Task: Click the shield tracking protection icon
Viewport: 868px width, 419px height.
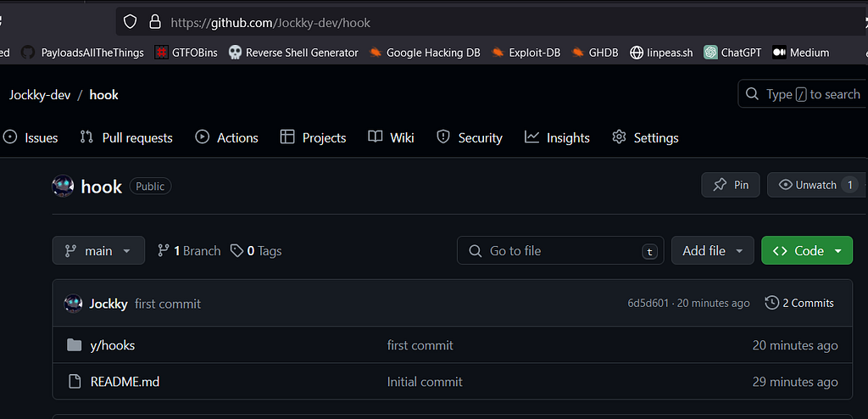Action: click(130, 22)
